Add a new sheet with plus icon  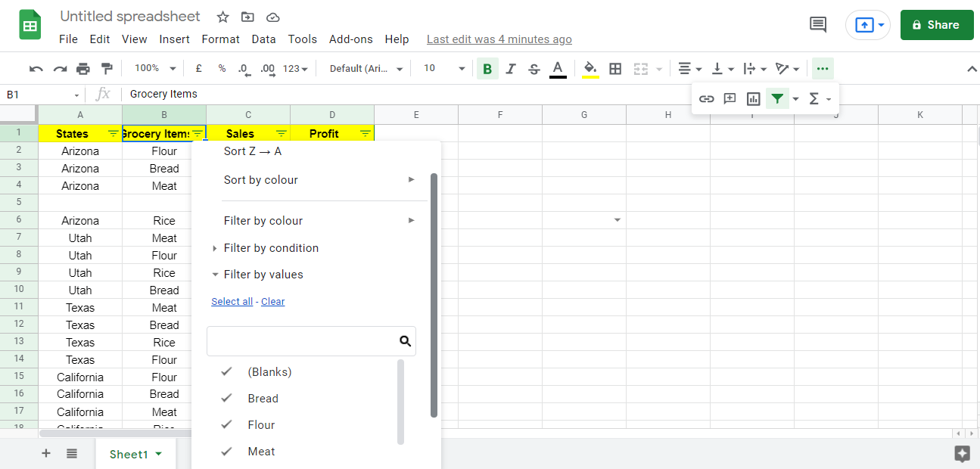click(x=45, y=453)
